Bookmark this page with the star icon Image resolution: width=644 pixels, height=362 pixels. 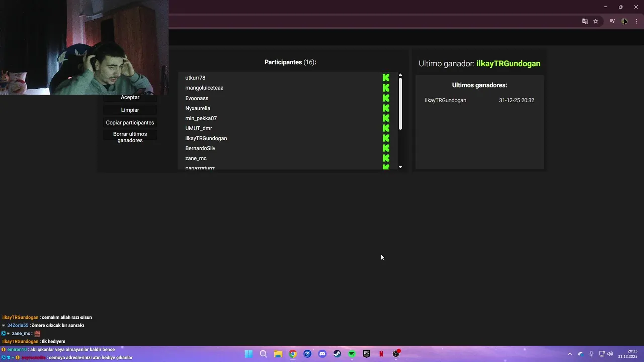coord(596,21)
